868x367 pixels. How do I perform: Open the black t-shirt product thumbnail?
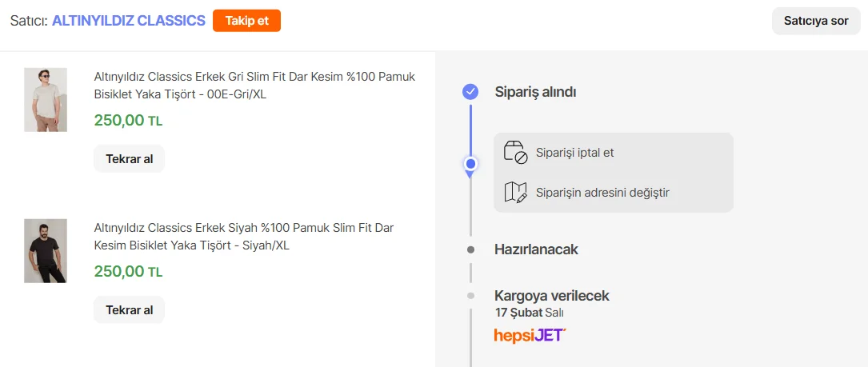coord(46,250)
